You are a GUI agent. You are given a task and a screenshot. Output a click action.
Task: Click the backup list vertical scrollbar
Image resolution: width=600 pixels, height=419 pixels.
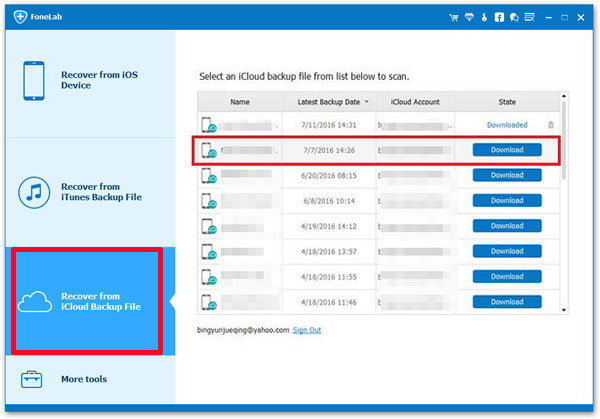[564, 140]
